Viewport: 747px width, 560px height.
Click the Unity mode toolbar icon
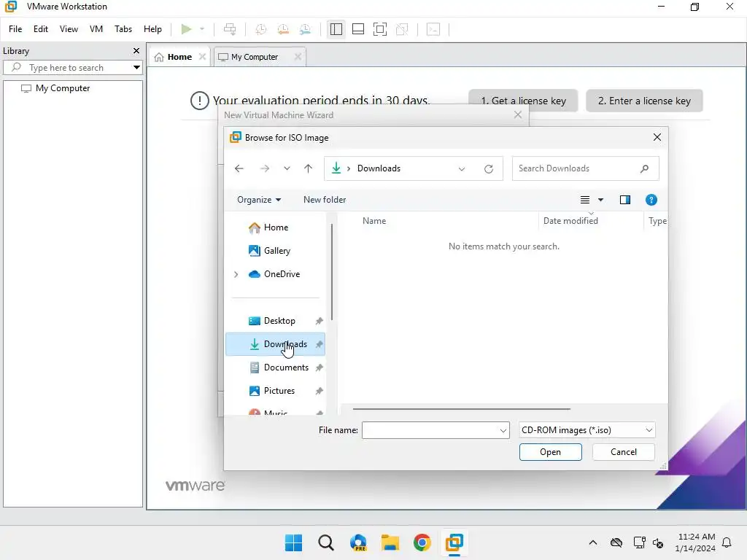click(x=402, y=29)
